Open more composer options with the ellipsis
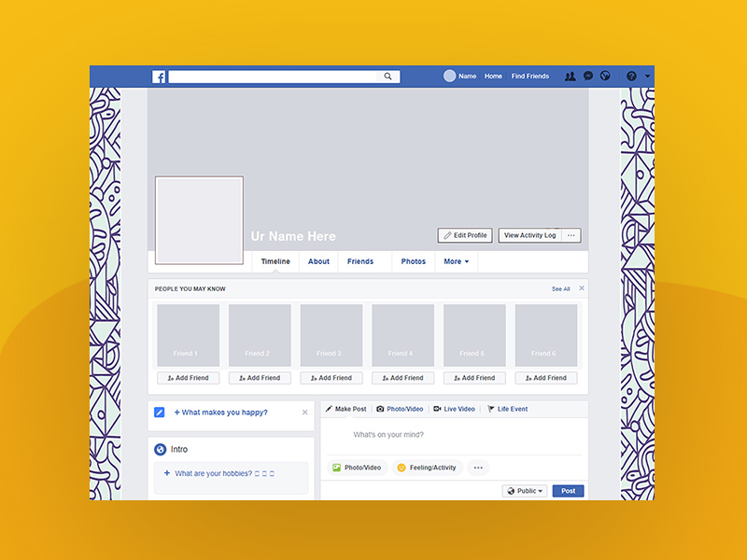This screenshot has height=560, width=747. [x=477, y=467]
